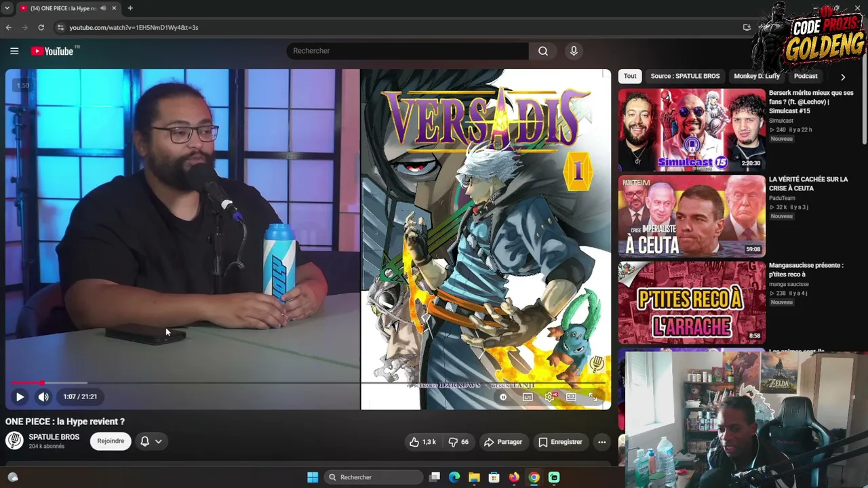868x488 pixels.
Task: Launch Microsoft Edge from the taskbar
Action: click(x=454, y=477)
